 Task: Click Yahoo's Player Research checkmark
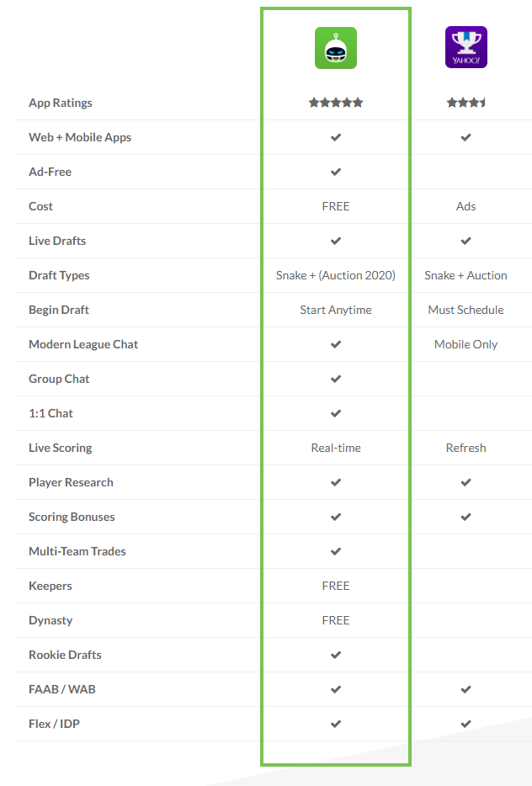click(x=465, y=482)
